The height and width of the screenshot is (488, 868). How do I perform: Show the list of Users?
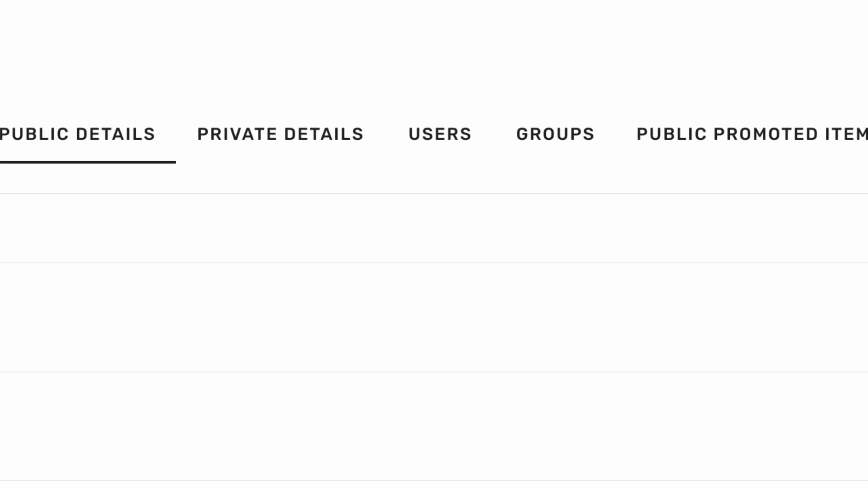pyautogui.click(x=440, y=134)
